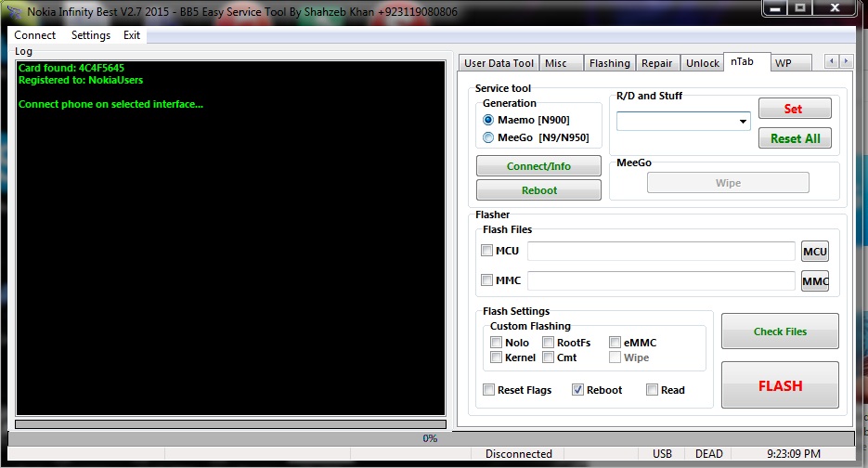Screen dimensions: 868x468
Task: Open the Connect menu
Action: click(35, 35)
